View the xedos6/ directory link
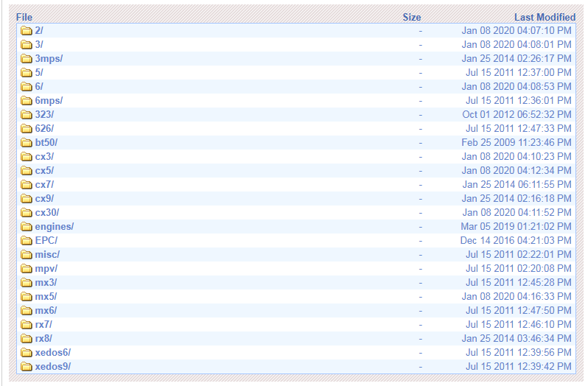The height and width of the screenshot is (386, 588). 53,353
